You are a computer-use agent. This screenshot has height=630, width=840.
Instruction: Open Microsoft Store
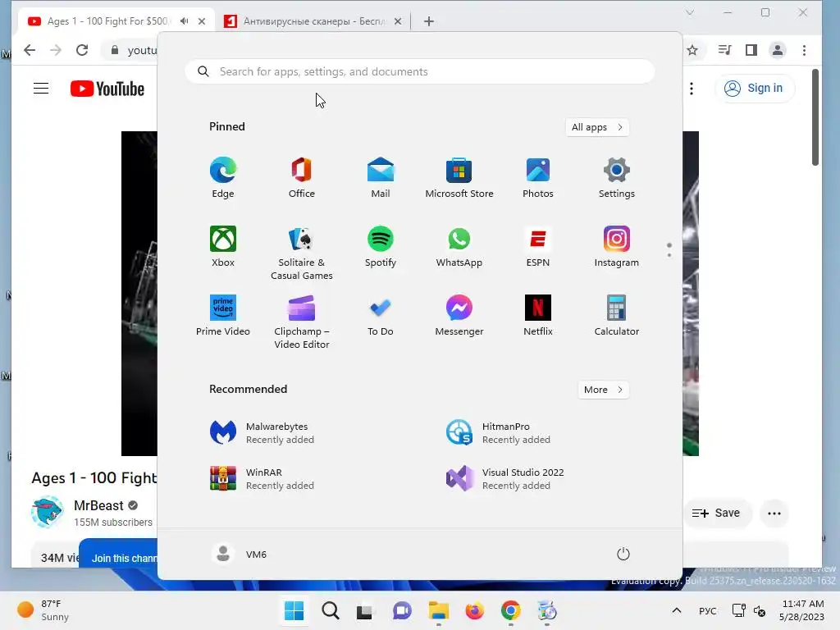[459, 177]
